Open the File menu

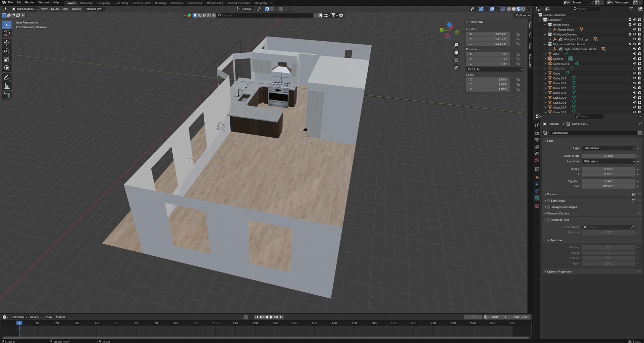pyautogui.click(x=10, y=2)
